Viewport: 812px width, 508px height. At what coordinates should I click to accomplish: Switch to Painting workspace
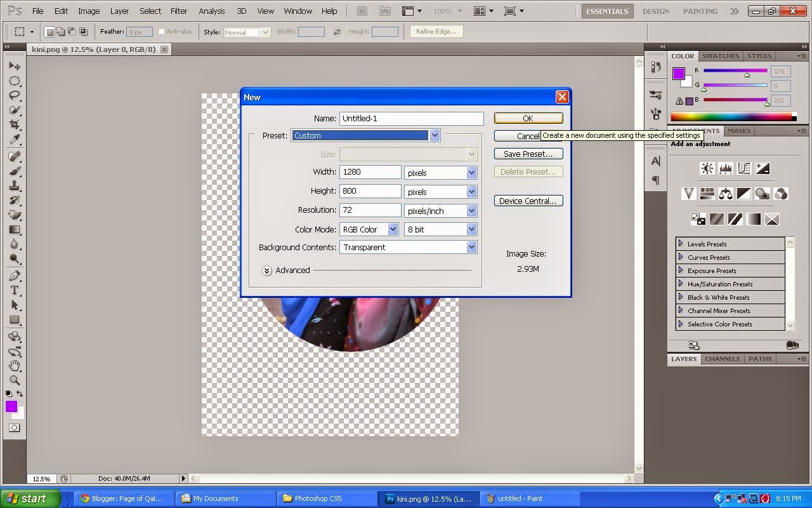coord(700,11)
